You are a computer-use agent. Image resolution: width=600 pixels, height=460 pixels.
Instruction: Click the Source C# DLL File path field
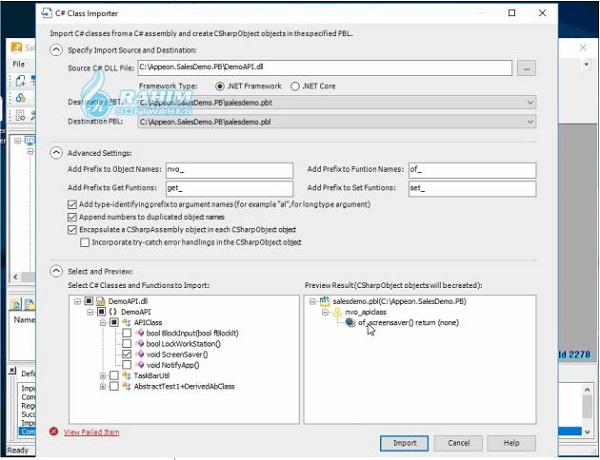pos(325,68)
